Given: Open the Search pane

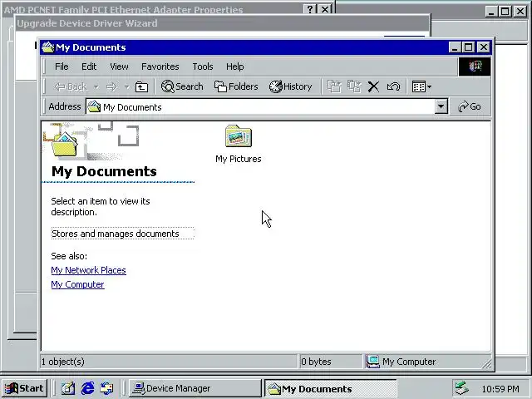Looking at the screenshot, I should point(182,86).
